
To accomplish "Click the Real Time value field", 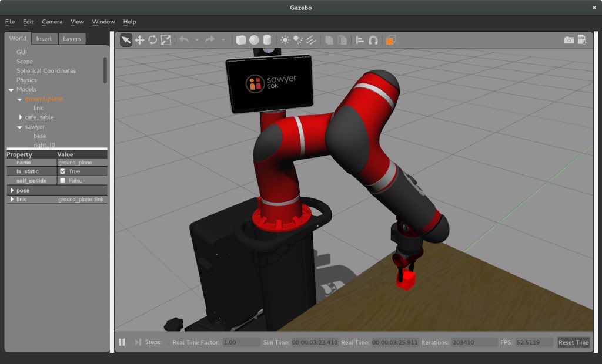I will pos(394,342).
